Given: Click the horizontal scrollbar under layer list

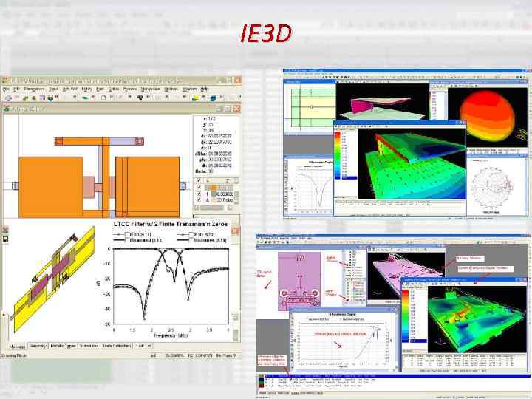Looking at the screenshot, I should click(214, 208).
